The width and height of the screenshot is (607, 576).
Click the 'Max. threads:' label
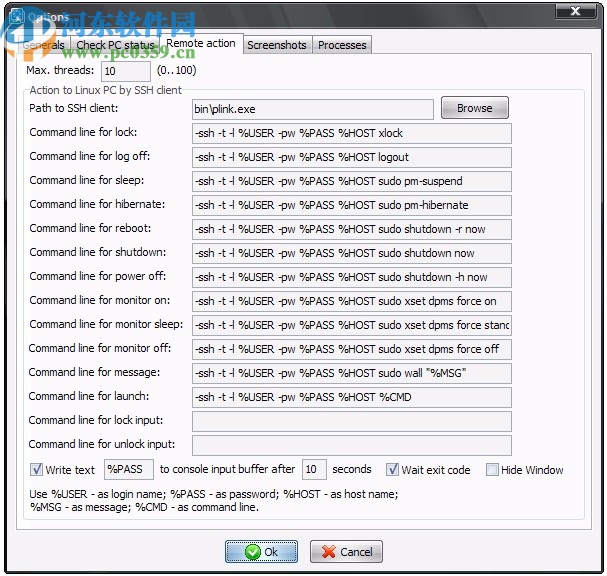point(60,70)
